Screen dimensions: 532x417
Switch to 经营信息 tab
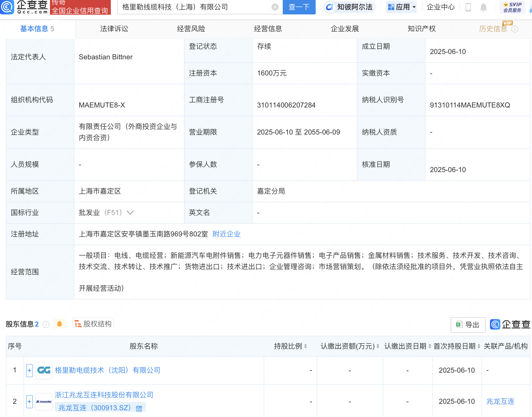268,29
